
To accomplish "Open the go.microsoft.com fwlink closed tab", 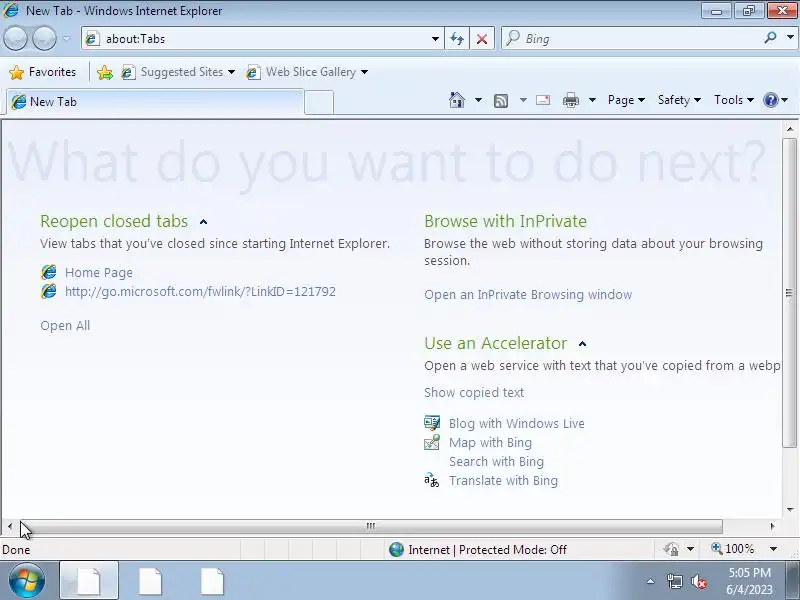I will (201, 292).
